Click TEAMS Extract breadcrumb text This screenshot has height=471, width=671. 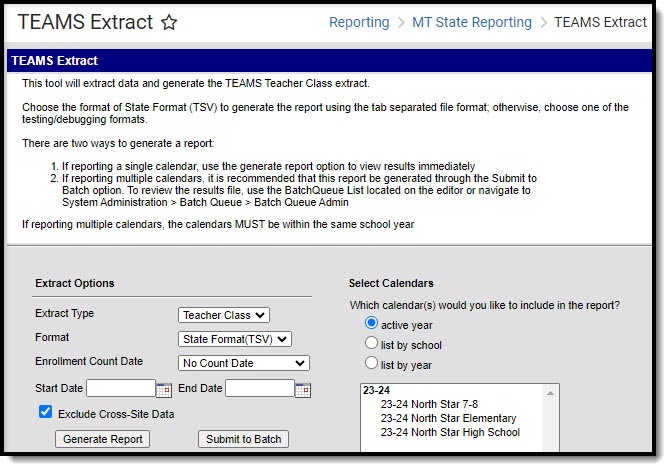[600, 22]
